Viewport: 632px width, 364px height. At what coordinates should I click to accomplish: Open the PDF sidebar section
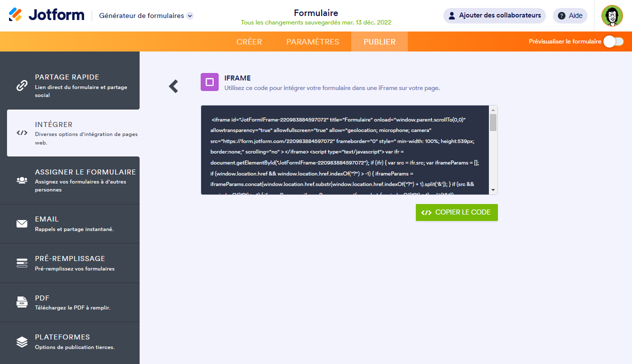(70, 302)
